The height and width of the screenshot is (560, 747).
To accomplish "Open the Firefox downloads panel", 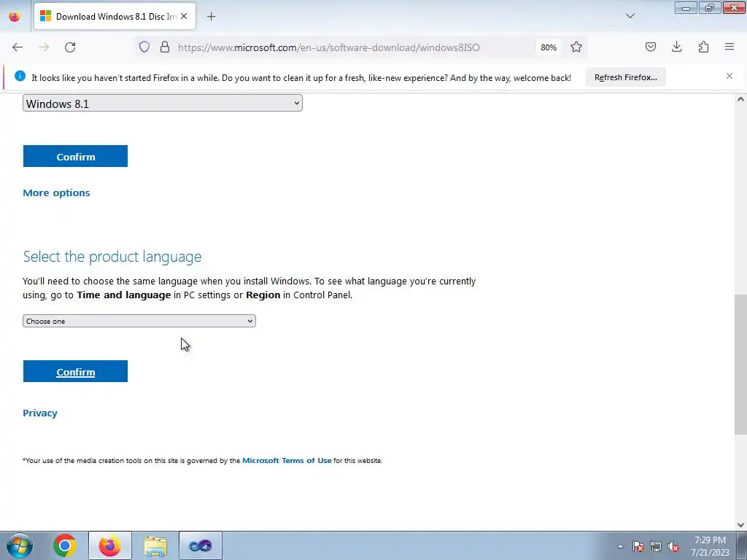I will 676,47.
